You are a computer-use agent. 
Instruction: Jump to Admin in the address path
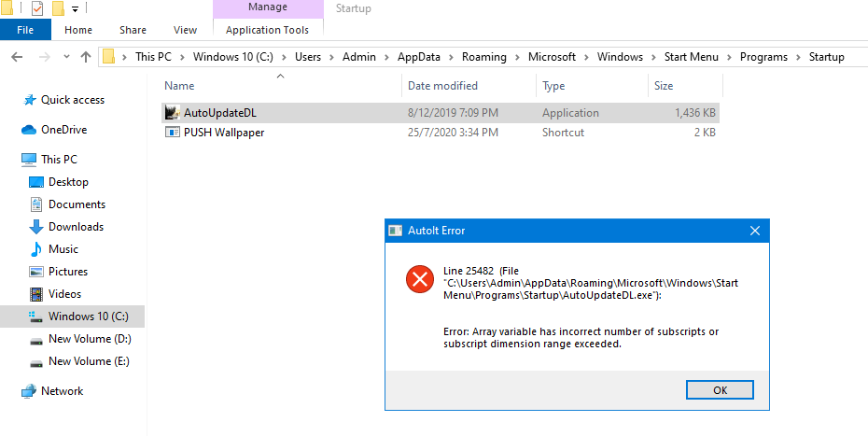coord(359,57)
